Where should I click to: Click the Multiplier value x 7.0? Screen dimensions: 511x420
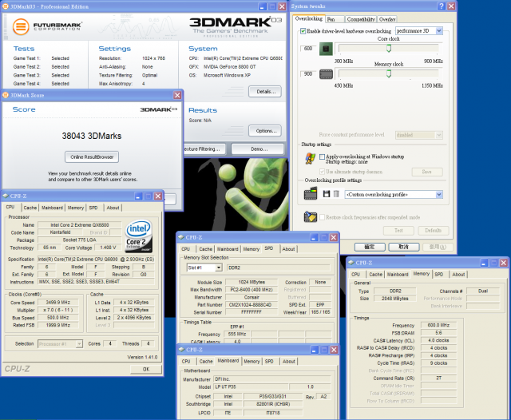[x=58, y=310]
